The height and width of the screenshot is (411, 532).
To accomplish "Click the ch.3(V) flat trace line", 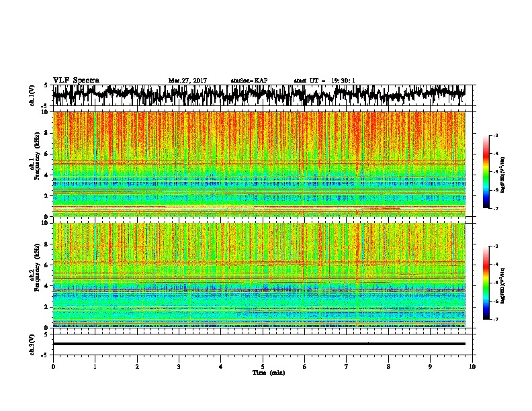I will pos(259,344).
